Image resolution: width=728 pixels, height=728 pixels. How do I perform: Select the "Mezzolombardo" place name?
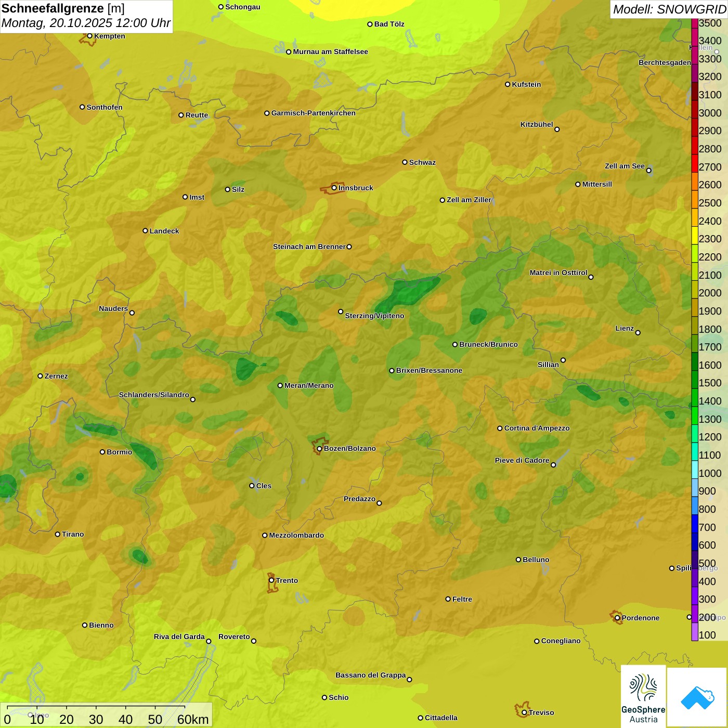click(296, 535)
